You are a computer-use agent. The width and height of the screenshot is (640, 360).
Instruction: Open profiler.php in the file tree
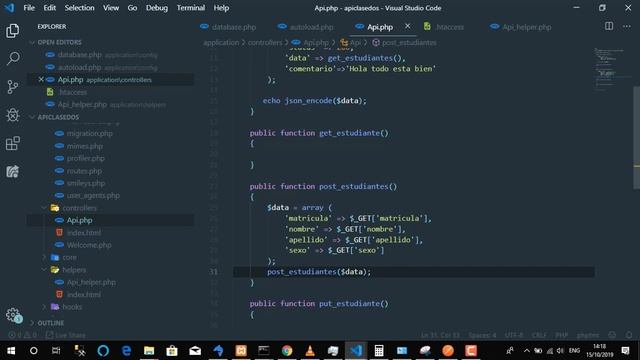point(85,158)
